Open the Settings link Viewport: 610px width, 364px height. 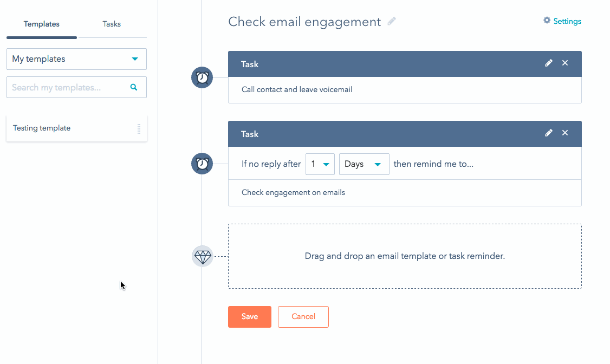567,21
